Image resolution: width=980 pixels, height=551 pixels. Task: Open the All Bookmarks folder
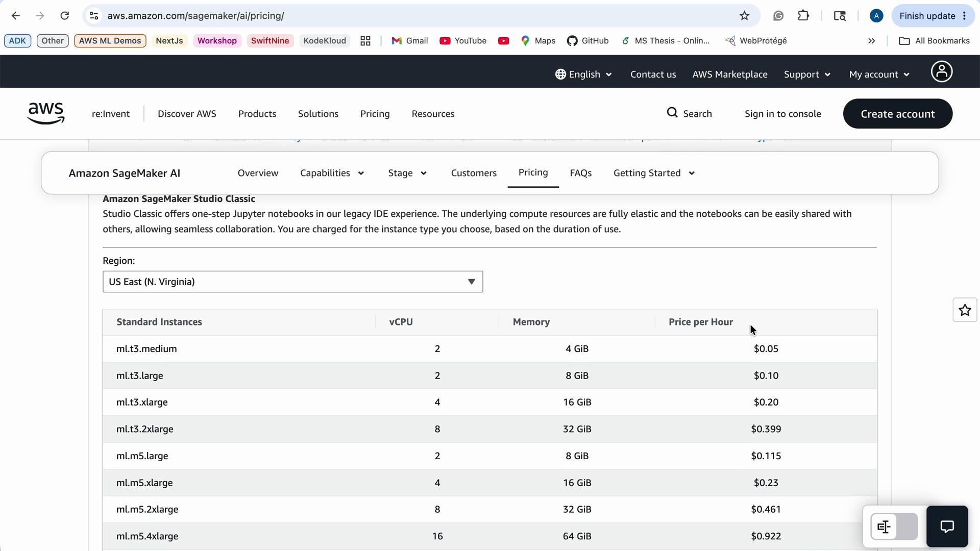tap(934, 41)
